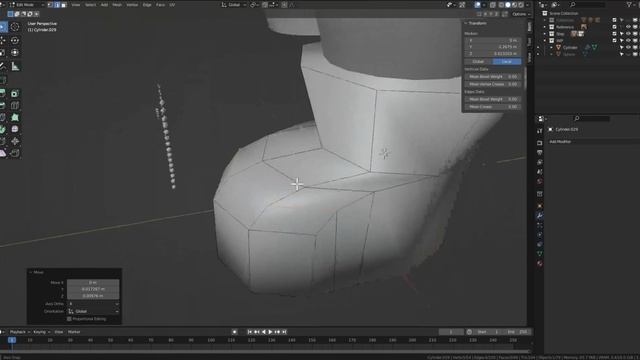Select the Rotate tool

(15, 40)
